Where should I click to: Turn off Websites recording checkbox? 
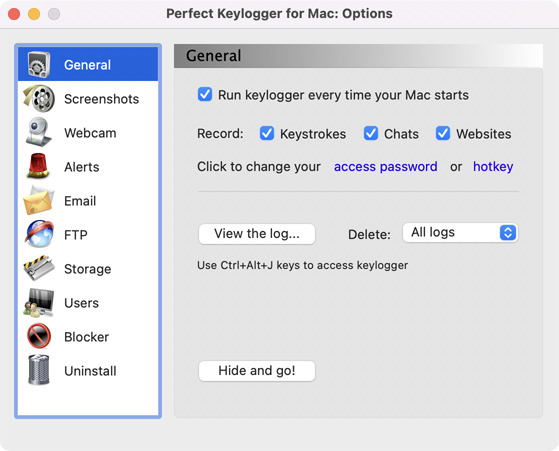[443, 133]
